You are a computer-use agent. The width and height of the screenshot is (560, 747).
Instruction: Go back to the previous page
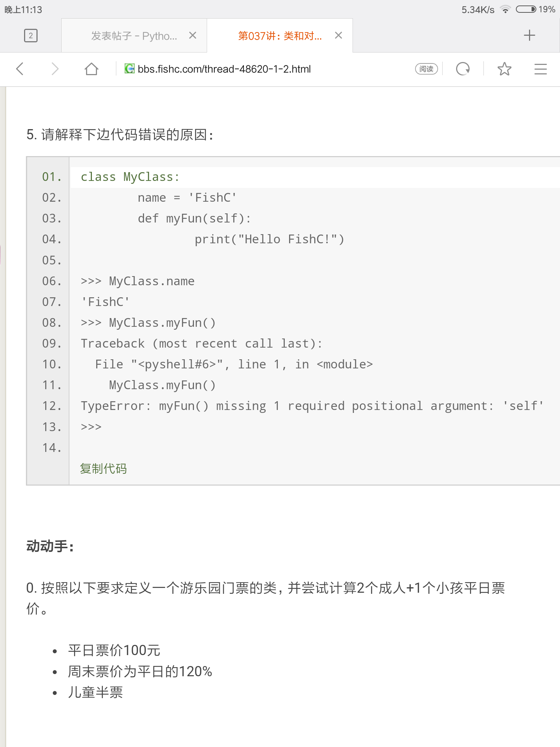click(x=20, y=69)
